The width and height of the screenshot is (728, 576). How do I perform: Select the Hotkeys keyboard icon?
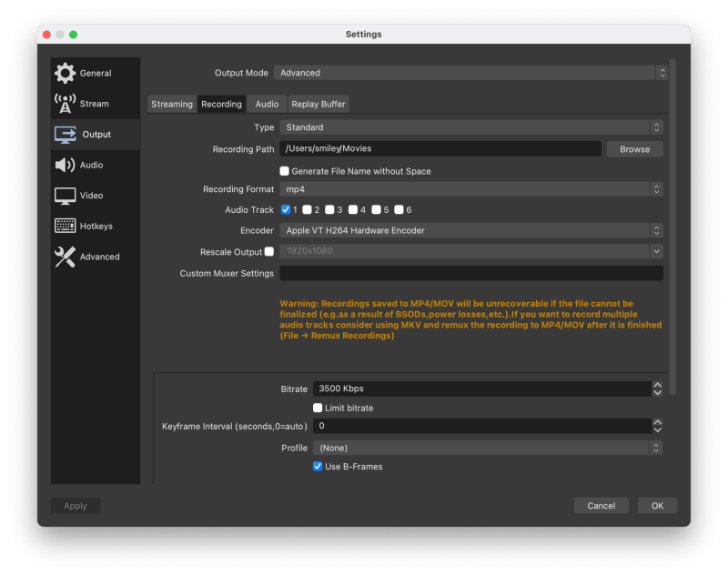coord(65,226)
